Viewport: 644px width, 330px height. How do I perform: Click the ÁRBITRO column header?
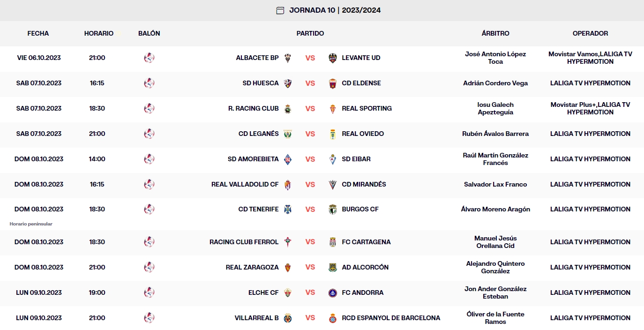click(495, 33)
